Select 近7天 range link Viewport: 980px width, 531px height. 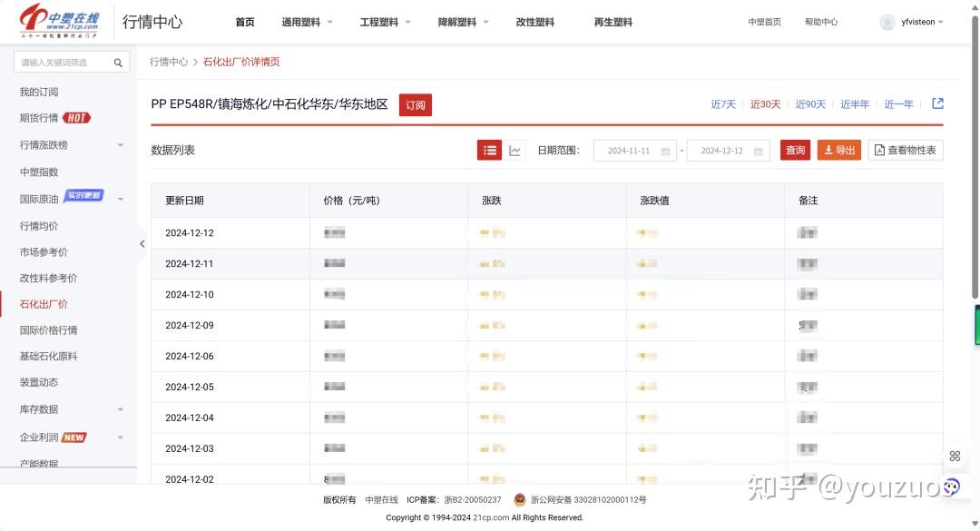pos(723,104)
